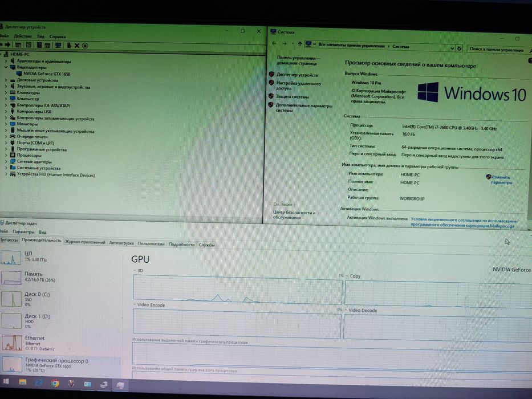Screen dimensions: 532x399
Task: Click the shield icon next to Device Manager link
Action: point(271,74)
